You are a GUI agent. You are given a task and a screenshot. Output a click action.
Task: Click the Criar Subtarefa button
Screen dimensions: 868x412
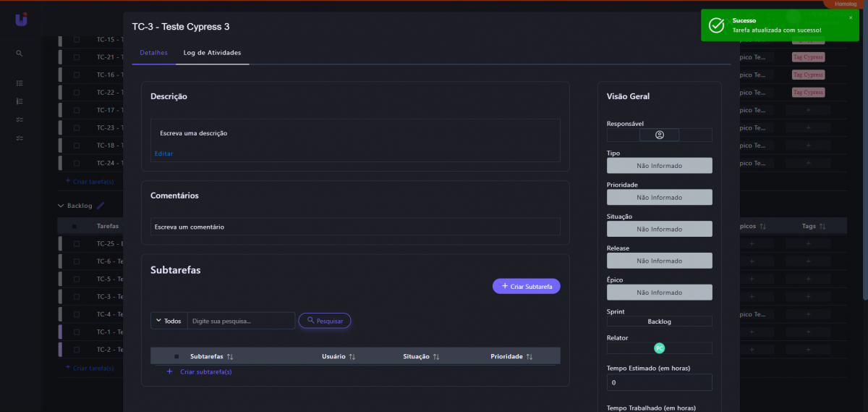click(x=526, y=287)
